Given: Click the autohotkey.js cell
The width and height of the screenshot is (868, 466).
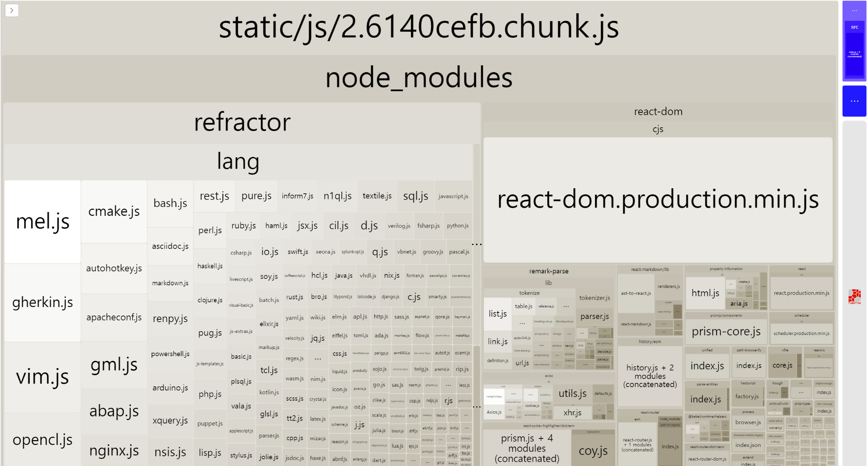Looking at the screenshot, I should [x=114, y=268].
